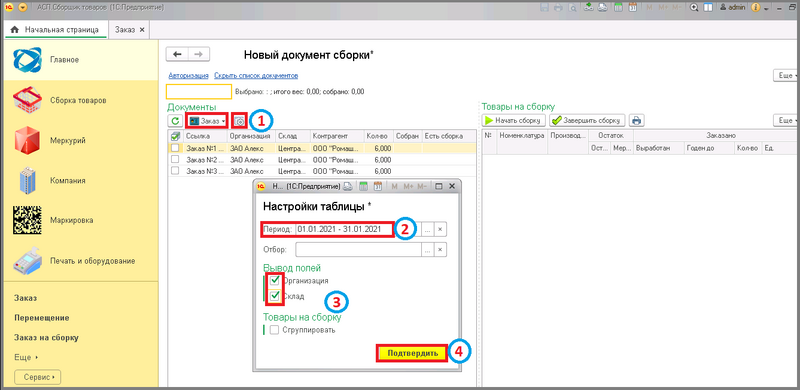Expand the Сервис dropdown button
This screenshot has height=390, width=800.
tap(39, 377)
